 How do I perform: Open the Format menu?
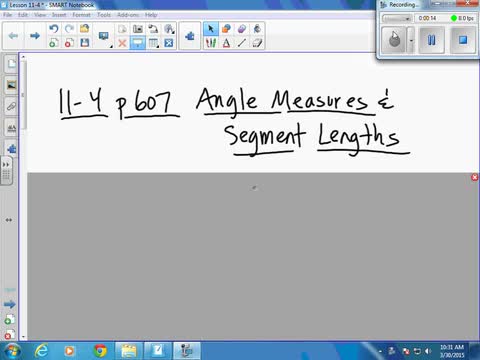tap(81, 15)
